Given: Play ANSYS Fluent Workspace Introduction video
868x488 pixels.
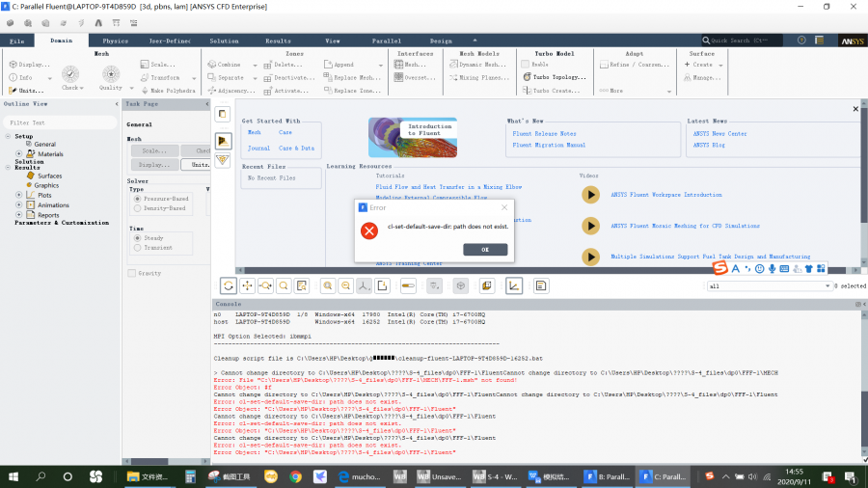Looking at the screenshot, I should tap(590, 195).
